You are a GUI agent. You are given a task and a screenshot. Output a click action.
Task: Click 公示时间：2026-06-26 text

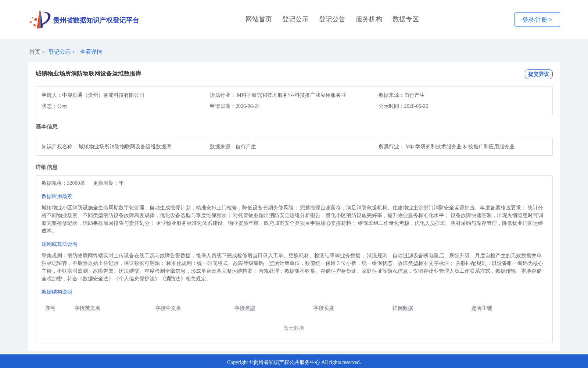click(x=403, y=106)
